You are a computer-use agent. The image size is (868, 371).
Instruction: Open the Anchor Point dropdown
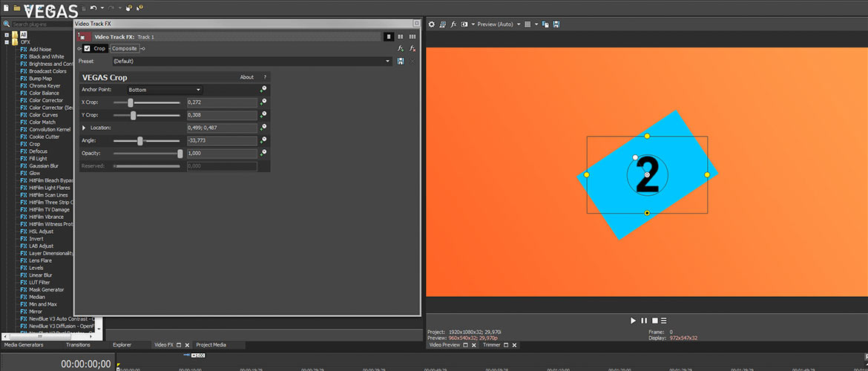point(164,90)
